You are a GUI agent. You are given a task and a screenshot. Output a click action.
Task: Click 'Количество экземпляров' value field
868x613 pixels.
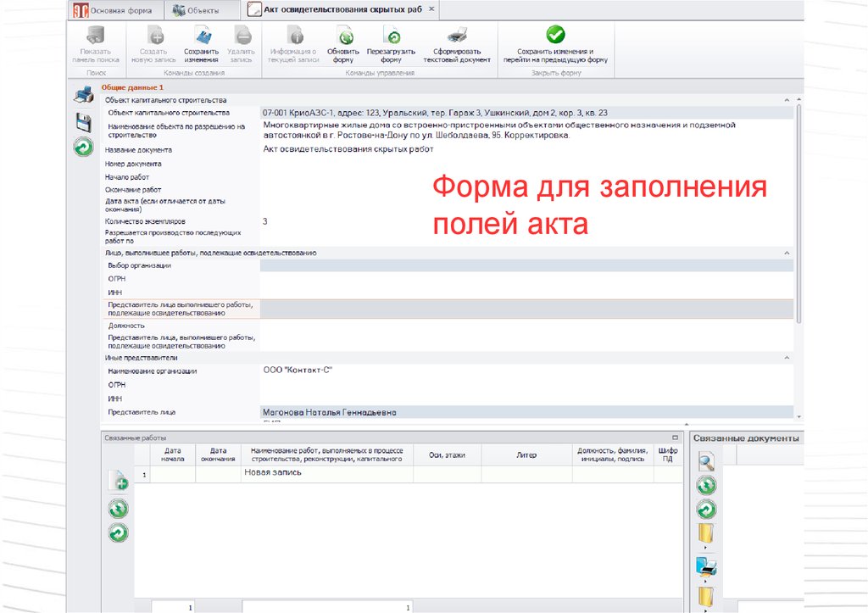pyautogui.click(x=526, y=221)
